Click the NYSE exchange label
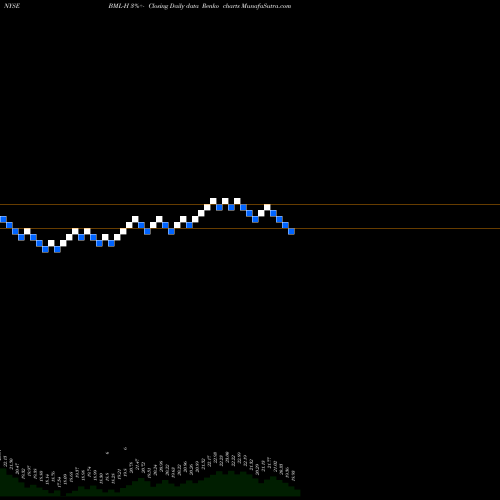 tap(12, 6)
